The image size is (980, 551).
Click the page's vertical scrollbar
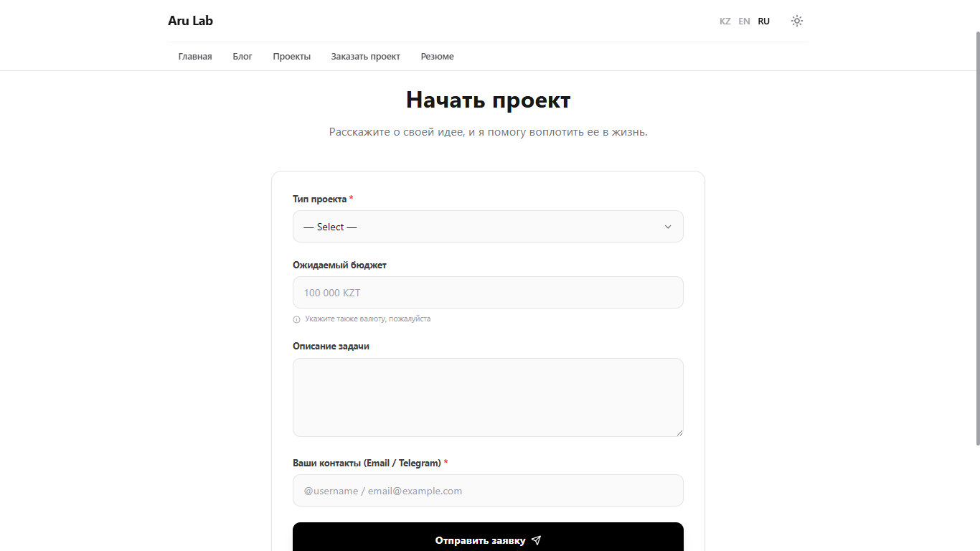pos(976,237)
